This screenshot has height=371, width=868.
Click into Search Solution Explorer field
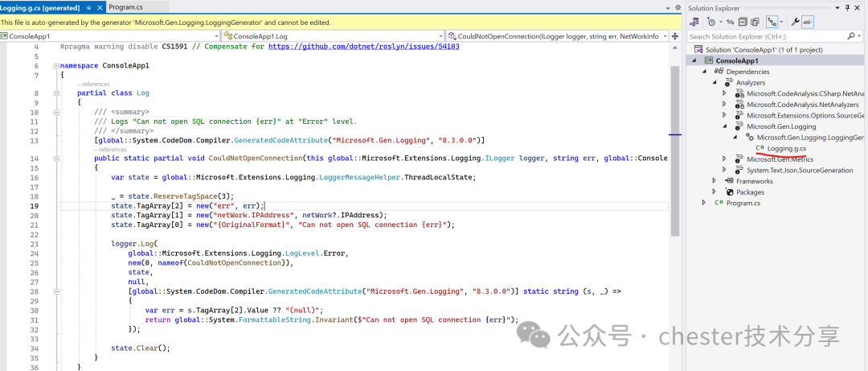pos(767,36)
